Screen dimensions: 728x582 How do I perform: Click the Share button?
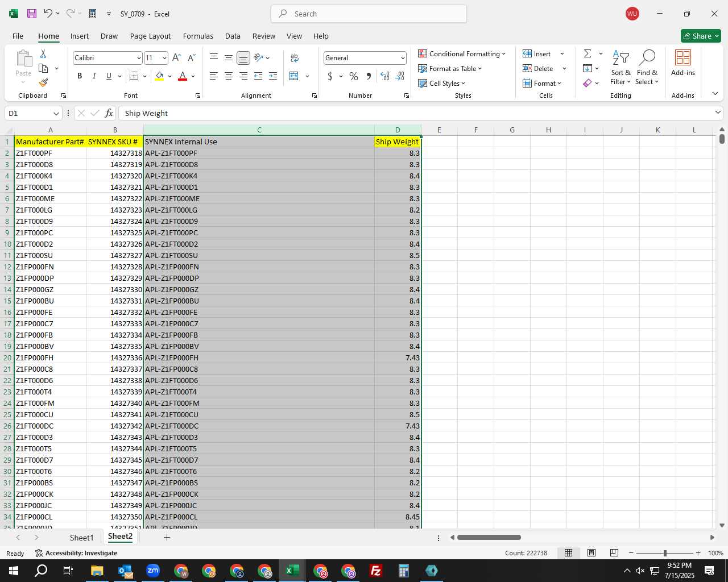click(x=701, y=36)
